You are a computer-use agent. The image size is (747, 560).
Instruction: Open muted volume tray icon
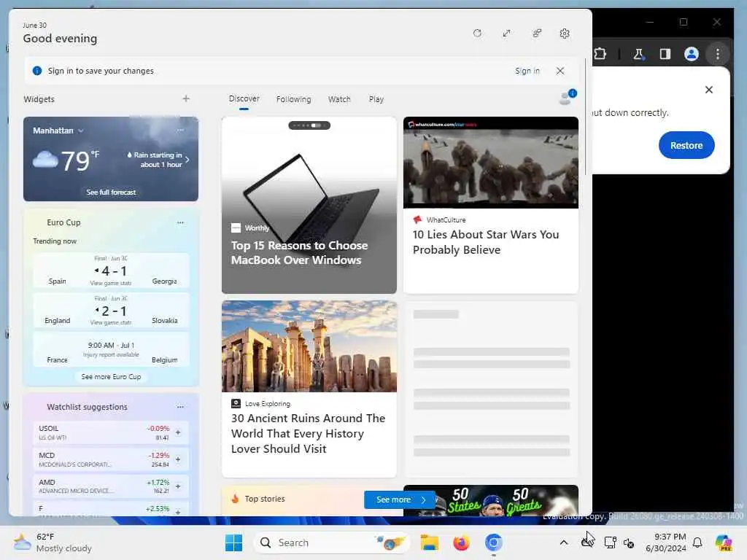[x=629, y=542]
